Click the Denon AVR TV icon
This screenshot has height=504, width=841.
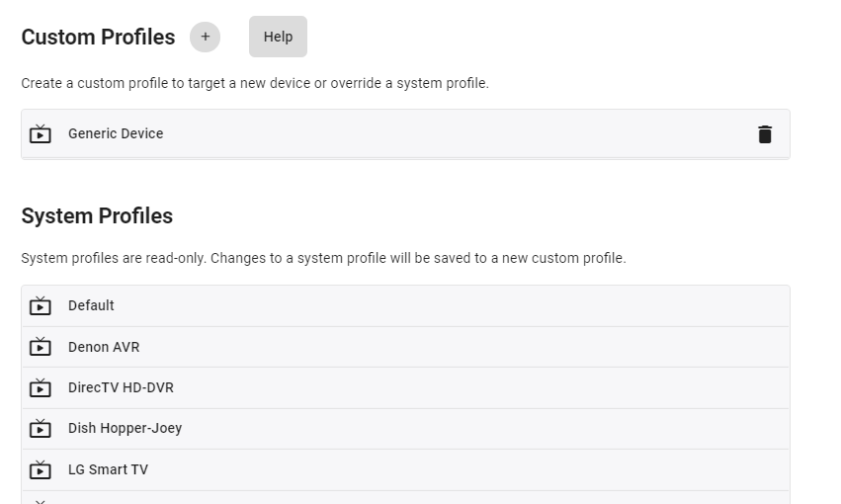coord(41,347)
